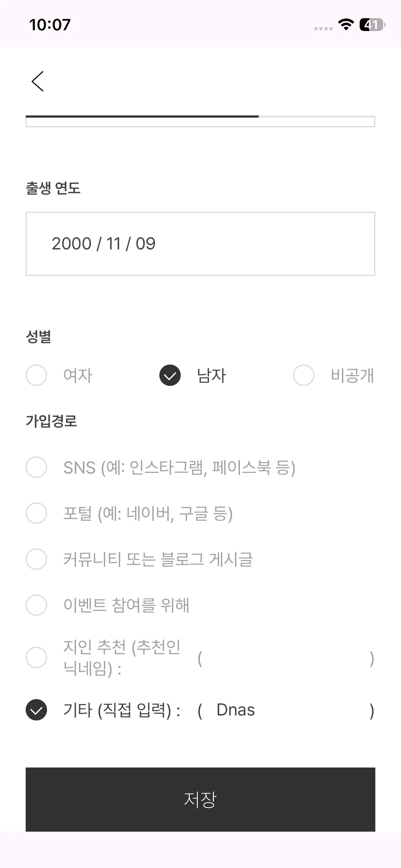
Task: Select the 여자 gender option
Action: pos(36,375)
